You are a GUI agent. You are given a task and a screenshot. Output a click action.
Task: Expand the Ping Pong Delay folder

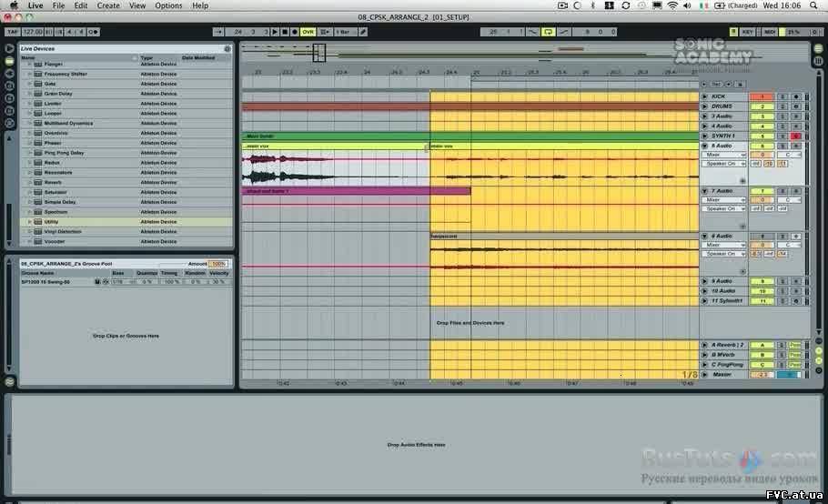click(29, 153)
